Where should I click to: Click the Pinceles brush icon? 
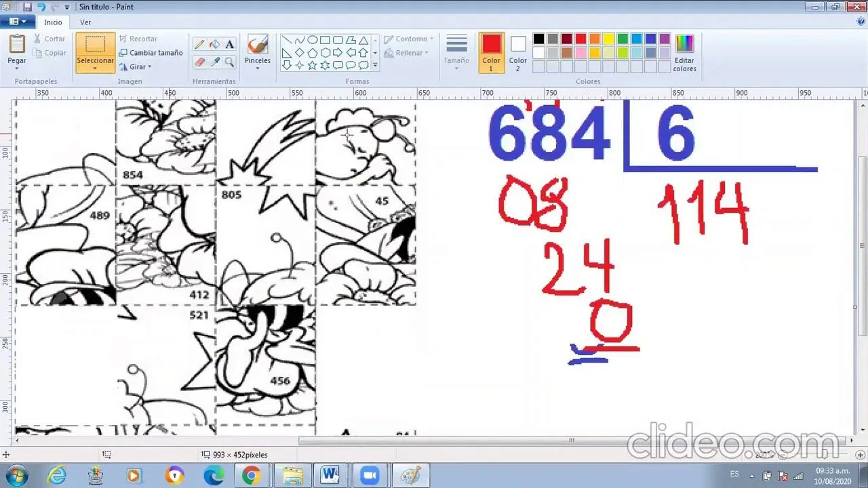click(258, 45)
